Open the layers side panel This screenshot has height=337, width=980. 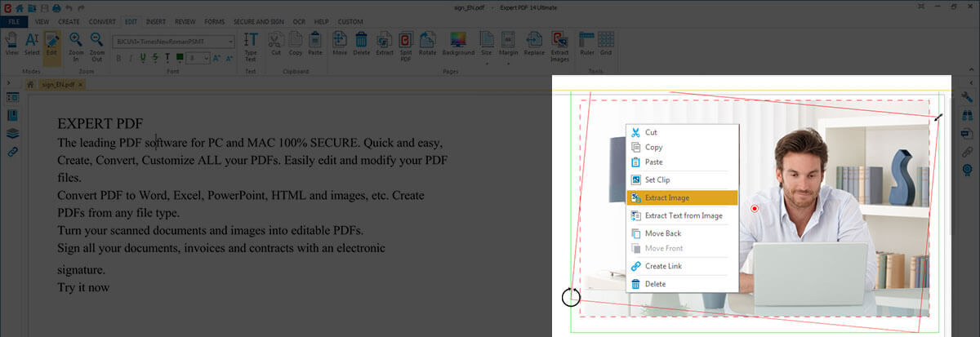coord(12,133)
